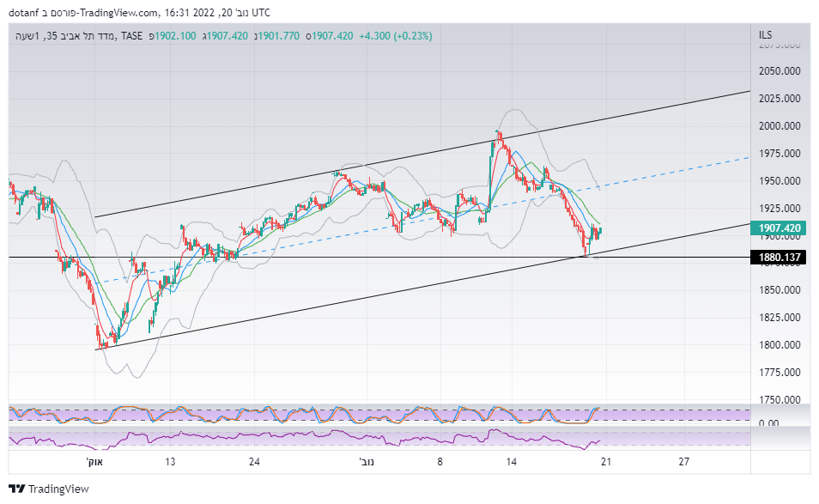
Task: Click the 2000.000 price axis label
Action: click(x=780, y=126)
